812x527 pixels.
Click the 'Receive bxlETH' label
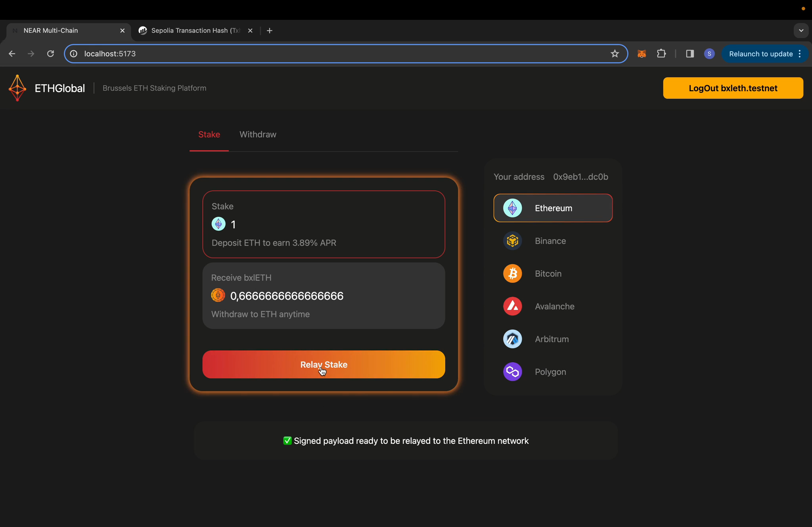(241, 278)
